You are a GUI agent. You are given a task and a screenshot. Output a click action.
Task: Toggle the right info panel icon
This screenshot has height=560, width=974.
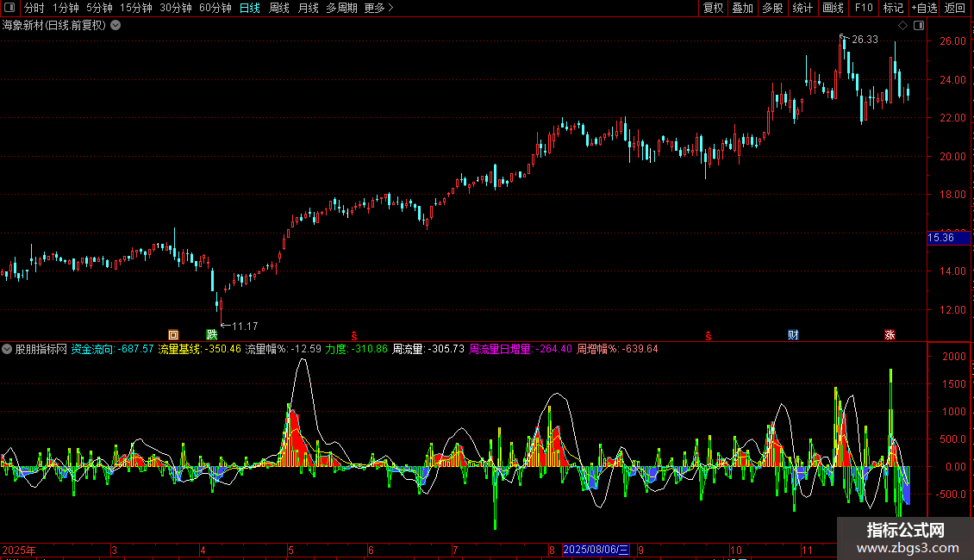click(919, 26)
